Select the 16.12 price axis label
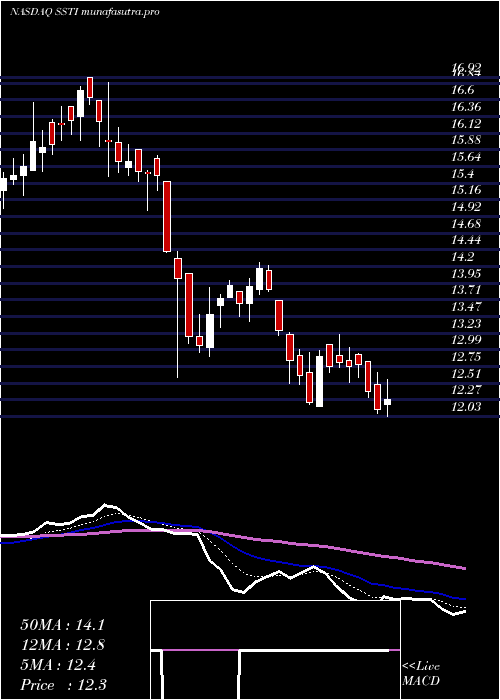Viewport: 500px width, 700px height. click(466, 124)
